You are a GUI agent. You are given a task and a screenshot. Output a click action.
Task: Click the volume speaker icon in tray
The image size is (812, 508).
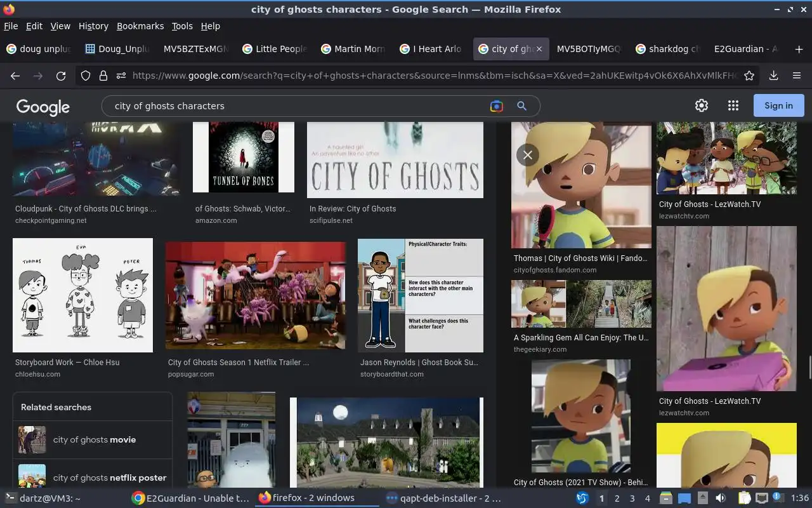point(721,498)
